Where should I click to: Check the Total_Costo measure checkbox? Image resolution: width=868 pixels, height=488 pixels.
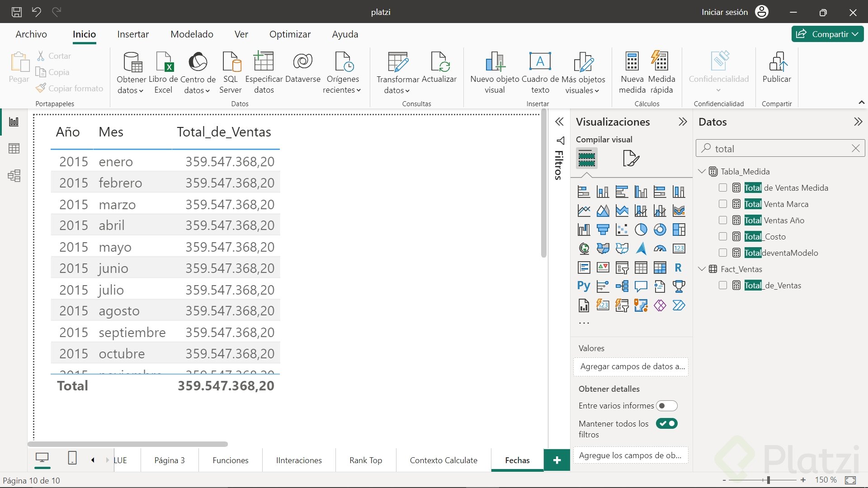pos(723,236)
